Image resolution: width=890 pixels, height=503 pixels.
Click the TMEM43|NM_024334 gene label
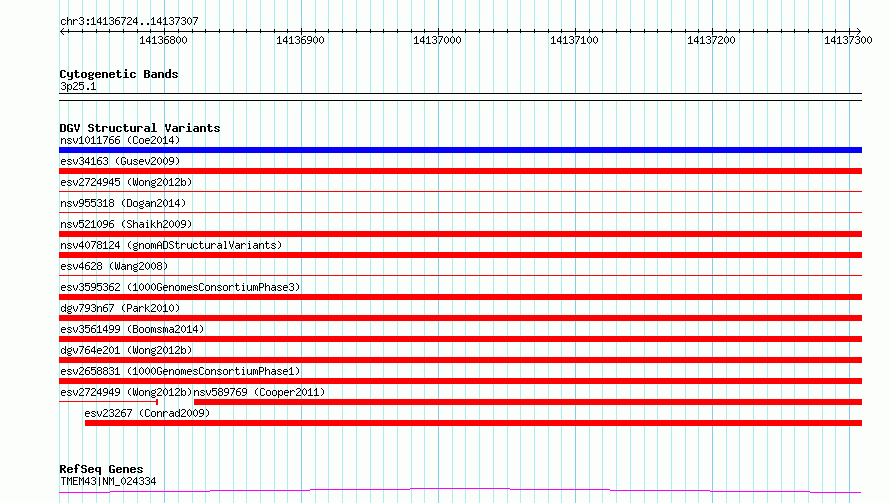[x=108, y=481]
